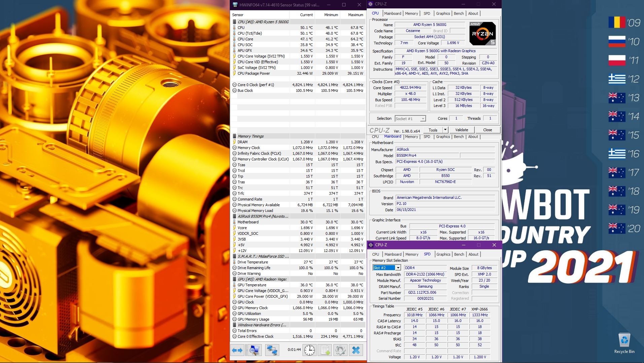Select the Core 0 Effective Clock row
This screenshot has height=363, width=644.
[298, 336]
